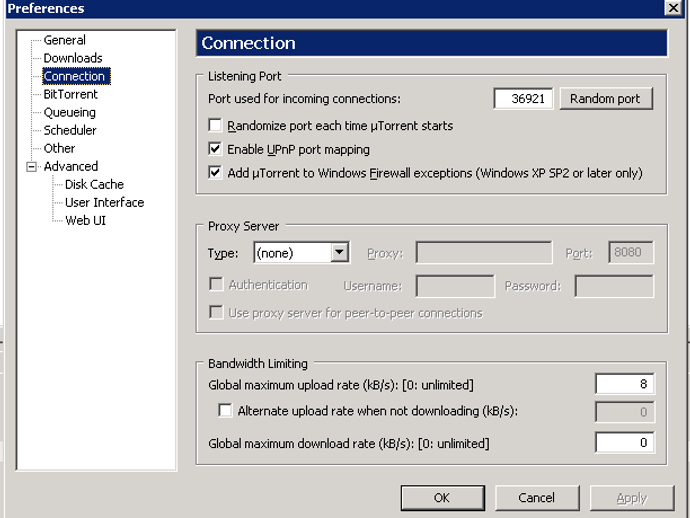
Task: Focus the global maximum upload rate field
Action: coord(624,384)
